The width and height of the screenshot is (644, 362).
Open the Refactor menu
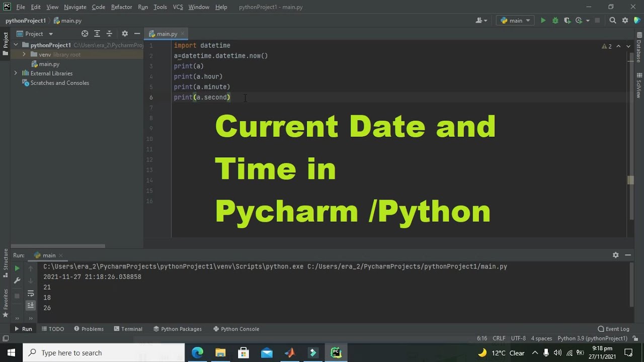point(121,7)
